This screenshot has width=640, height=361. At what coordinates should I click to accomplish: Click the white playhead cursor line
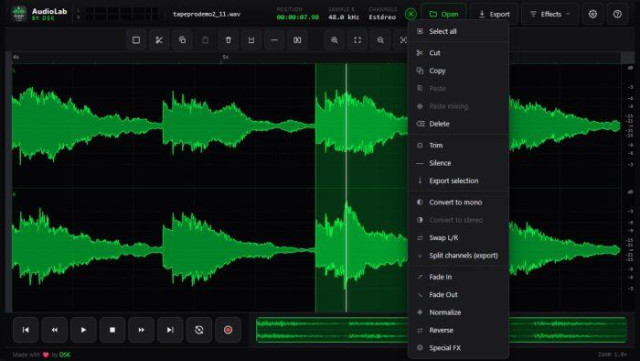tap(346, 188)
